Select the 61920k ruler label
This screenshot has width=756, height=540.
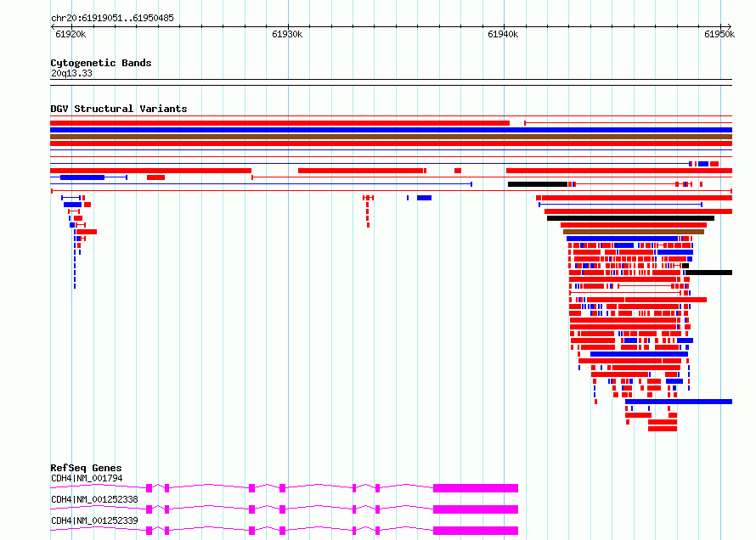71,34
